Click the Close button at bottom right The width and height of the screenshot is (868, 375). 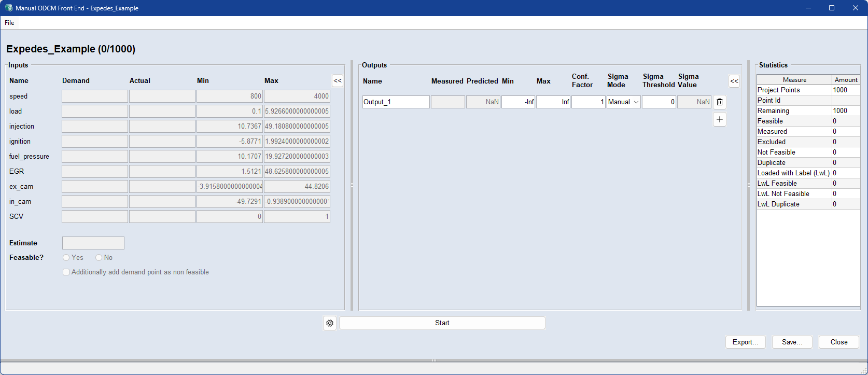pyautogui.click(x=838, y=342)
